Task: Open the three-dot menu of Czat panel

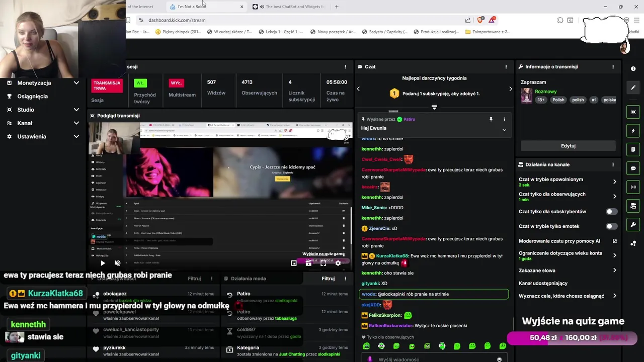Action: 506,66
